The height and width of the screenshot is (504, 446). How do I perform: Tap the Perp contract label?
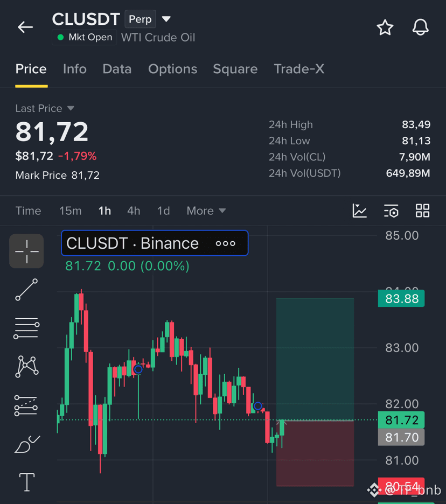[140, 19]
